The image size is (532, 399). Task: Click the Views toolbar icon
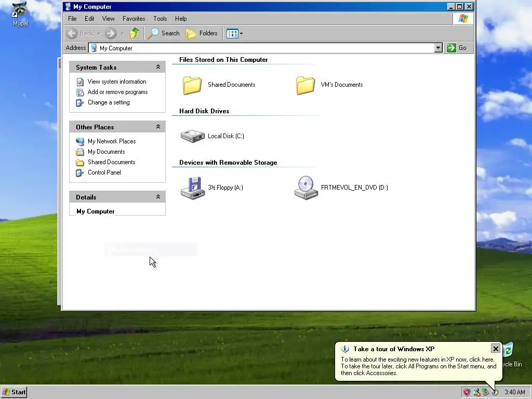pos(232,33)
